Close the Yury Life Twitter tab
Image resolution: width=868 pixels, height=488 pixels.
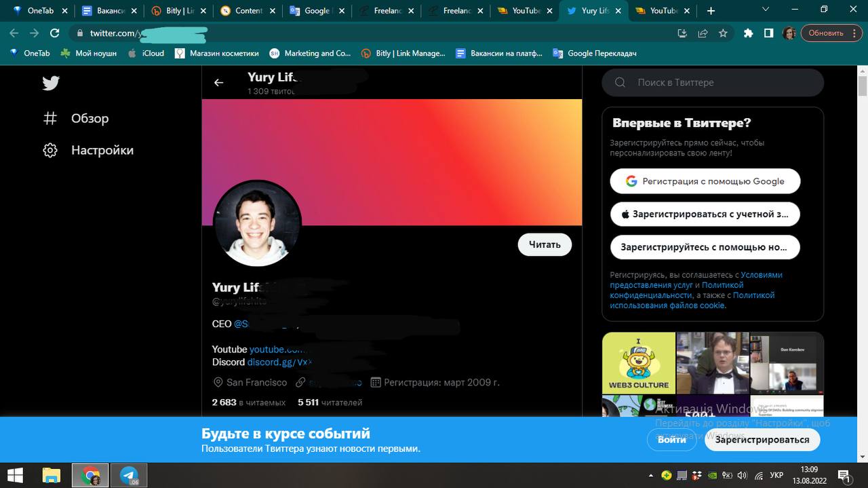click(617, 11)
